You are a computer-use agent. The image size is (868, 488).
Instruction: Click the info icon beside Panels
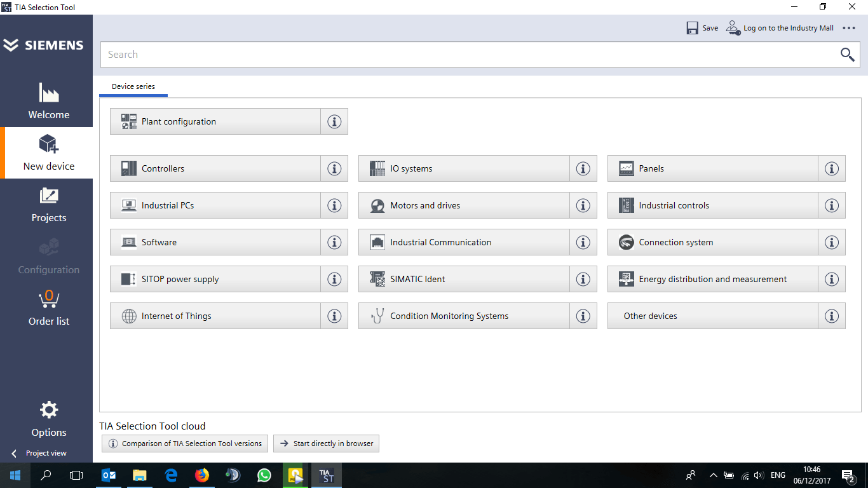coord(832,168)
